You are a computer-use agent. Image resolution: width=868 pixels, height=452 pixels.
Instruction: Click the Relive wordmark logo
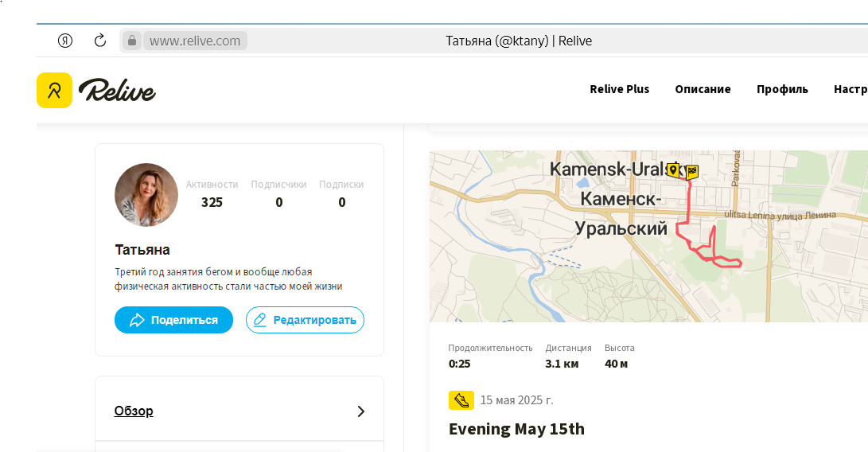coord(118,90)
